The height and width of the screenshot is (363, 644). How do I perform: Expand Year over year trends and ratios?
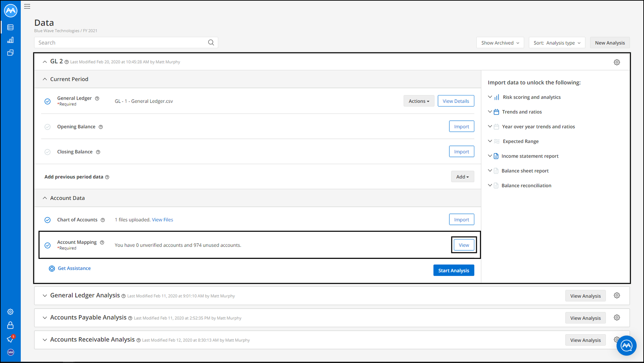pos(490,126)
